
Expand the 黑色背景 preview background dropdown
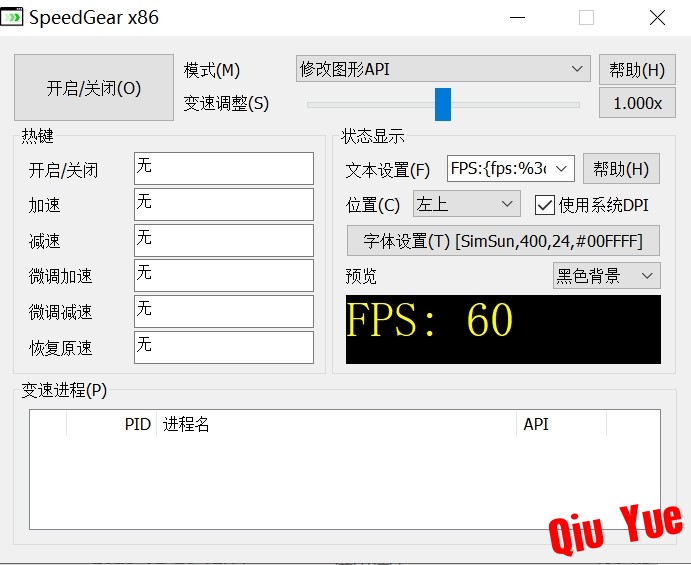606,276
